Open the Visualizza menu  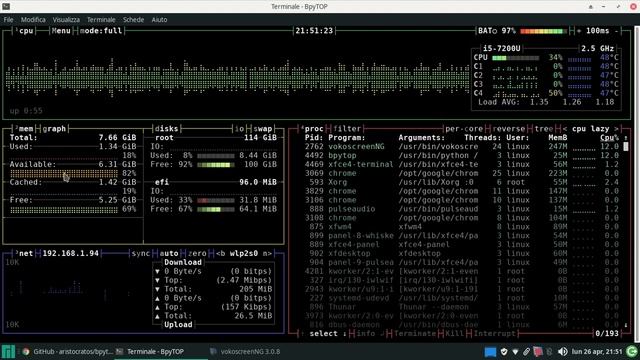click(x=66, y=20)
